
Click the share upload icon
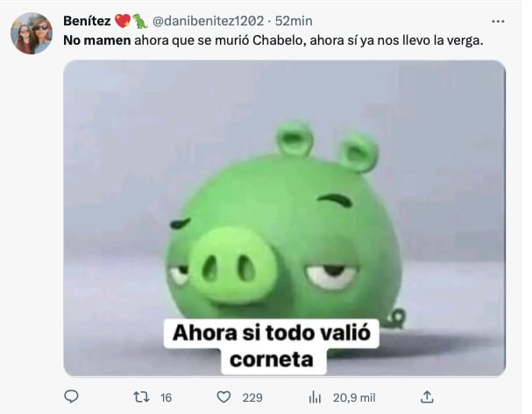coord(427,396)
